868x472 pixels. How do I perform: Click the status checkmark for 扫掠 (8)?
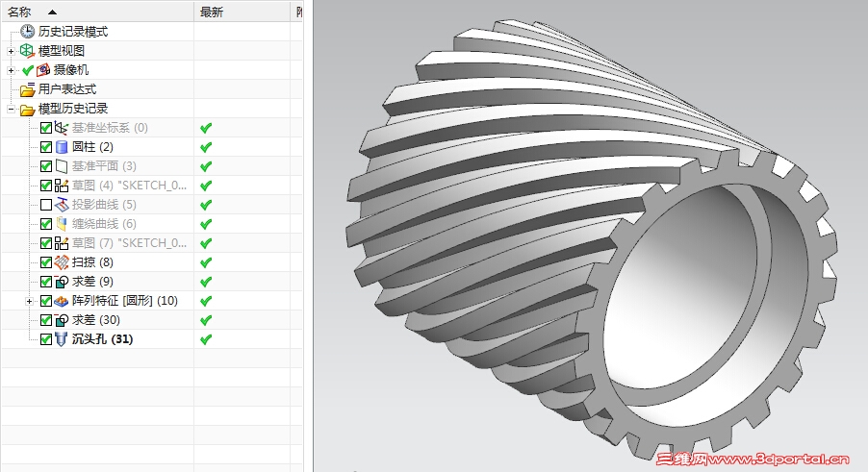pyautogui.click(x=206, y=262)
